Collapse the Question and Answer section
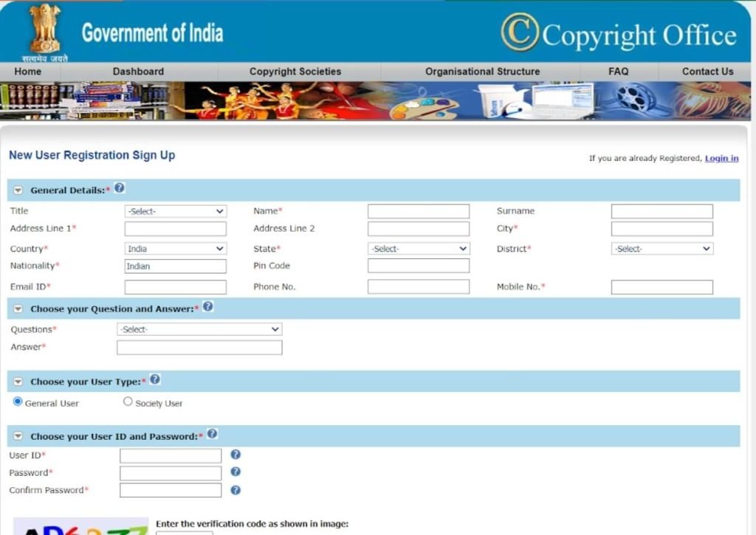This screenshot has height=535, width=756. click(18, 309)
